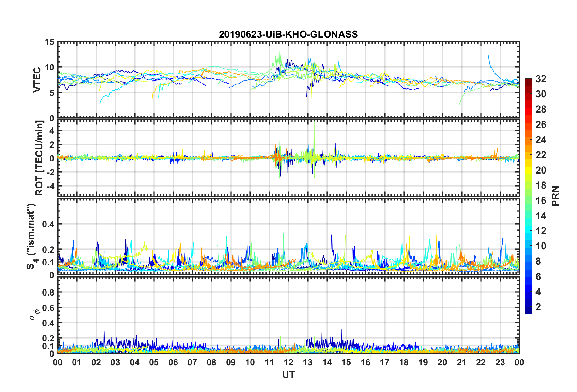Click the colorbar tick value 16

541,201
